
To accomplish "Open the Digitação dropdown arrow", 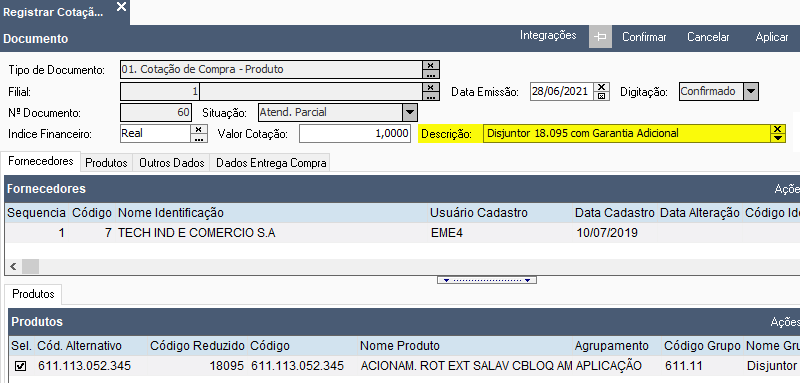I will coord(750,91).
